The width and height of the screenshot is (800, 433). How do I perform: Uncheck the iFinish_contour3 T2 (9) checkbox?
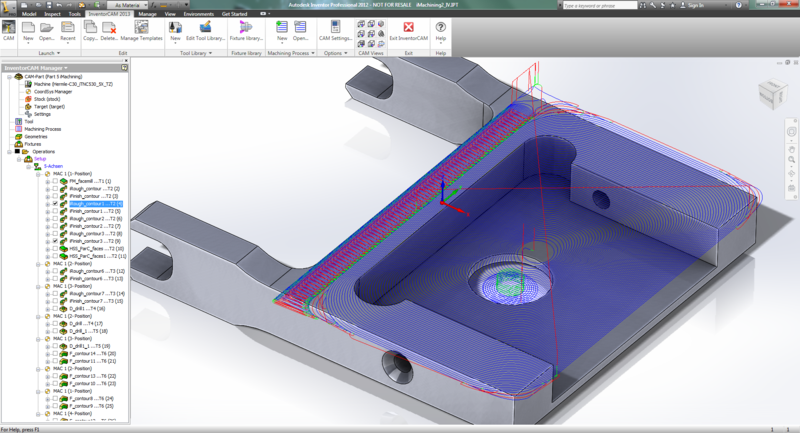click(x=55, y=241)
